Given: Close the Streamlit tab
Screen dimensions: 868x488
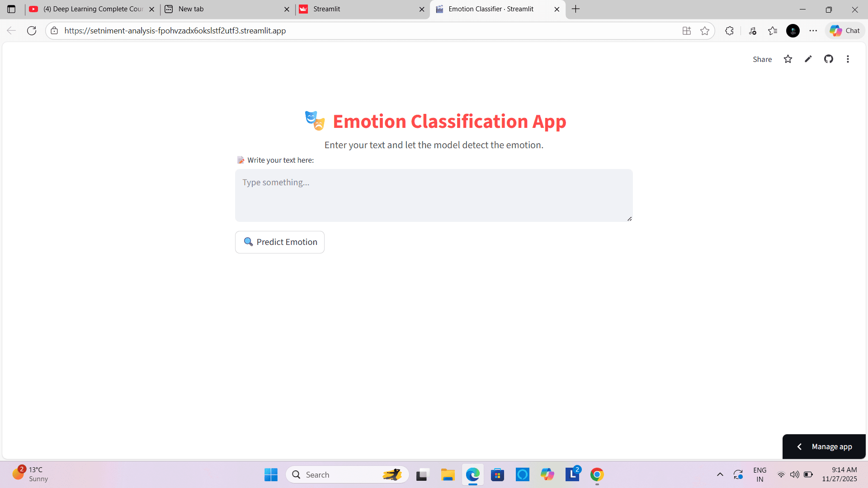Looking at the screenshot, I should pyautogui.click(x=422, y=9).
